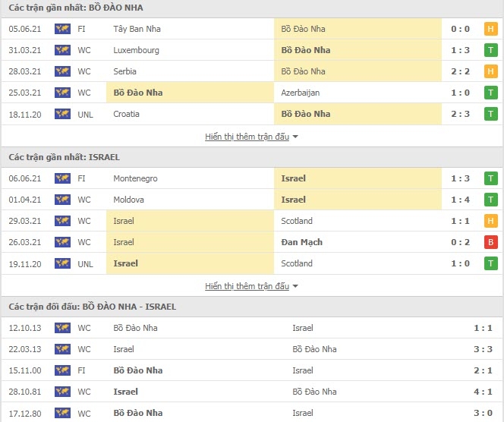The image size is (504, 422).
Task: Click the world flag icon for 06.06.21 Montenegro match
Action: 62,178
